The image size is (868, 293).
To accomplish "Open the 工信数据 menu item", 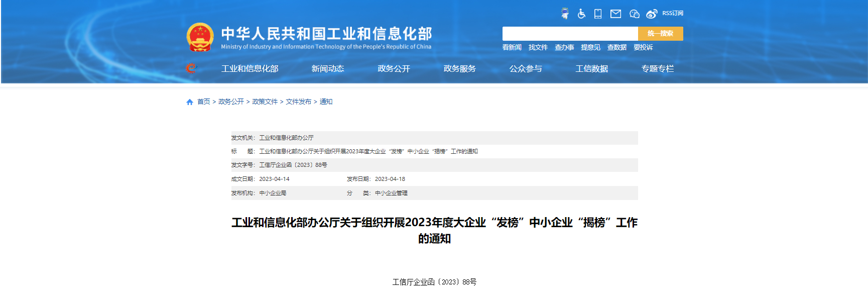I will (x=591, y=69).
